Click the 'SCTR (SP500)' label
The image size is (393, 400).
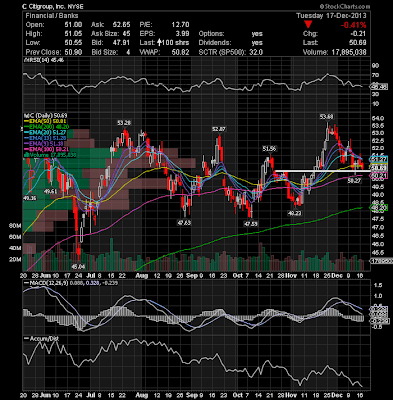223,52
